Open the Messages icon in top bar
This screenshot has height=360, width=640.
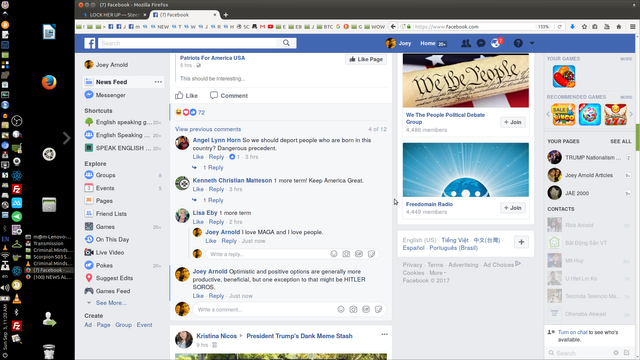coord(481,43)
